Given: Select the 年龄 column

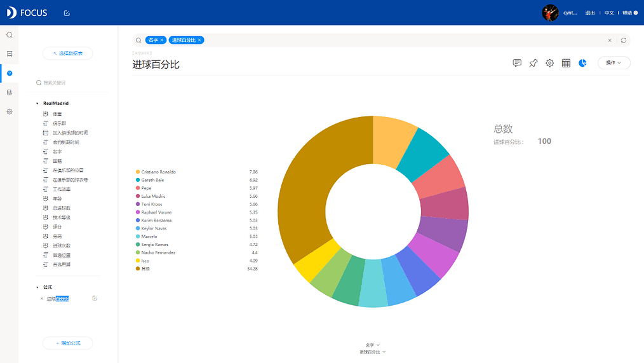Looking at the screenshot, I should [57, 199].
